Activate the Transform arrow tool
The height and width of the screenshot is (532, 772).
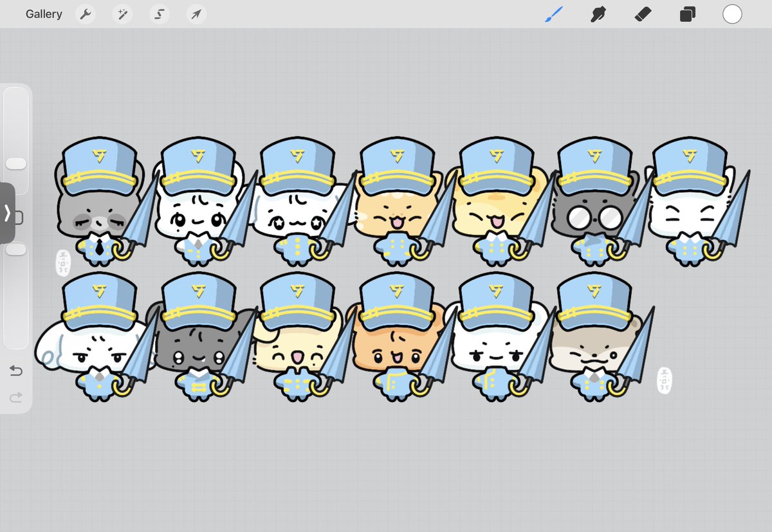196,14
